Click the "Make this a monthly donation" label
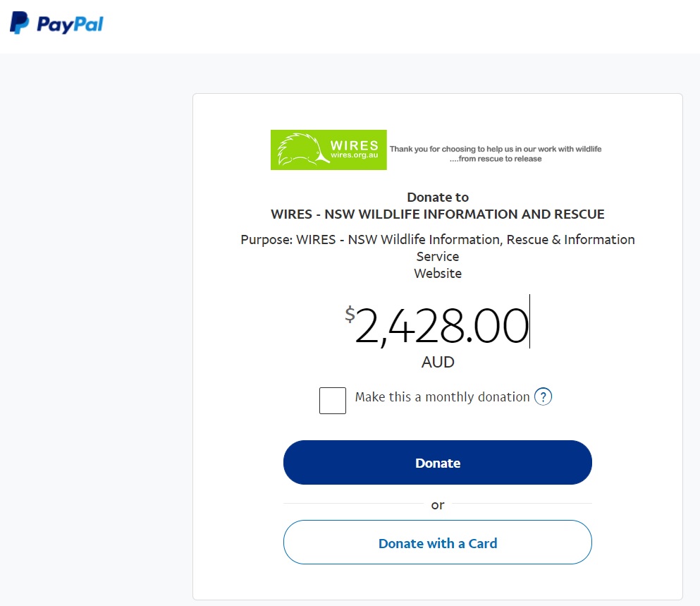The height and width of the screenshot is (606, 700). pos(442,397)
